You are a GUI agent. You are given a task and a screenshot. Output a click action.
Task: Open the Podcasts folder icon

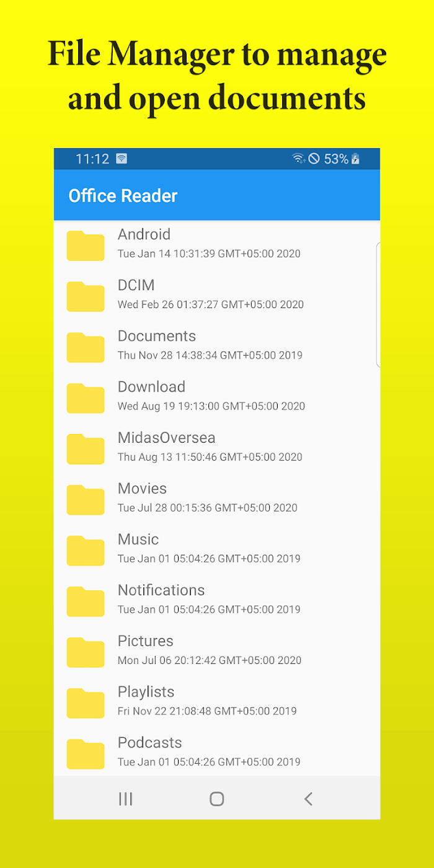point(86,754)
